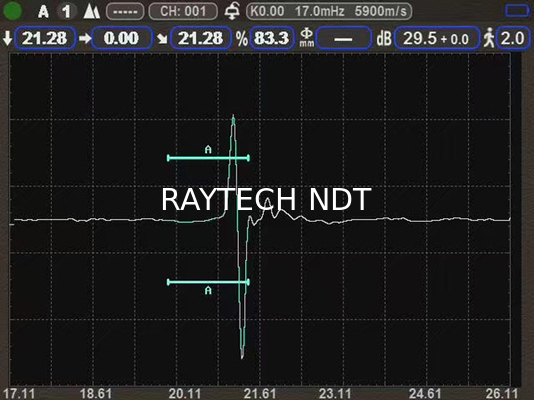The height and width of the screenshot is (400, 534).
Task: Click the number 1 channel badge
Action: [66, 12]
